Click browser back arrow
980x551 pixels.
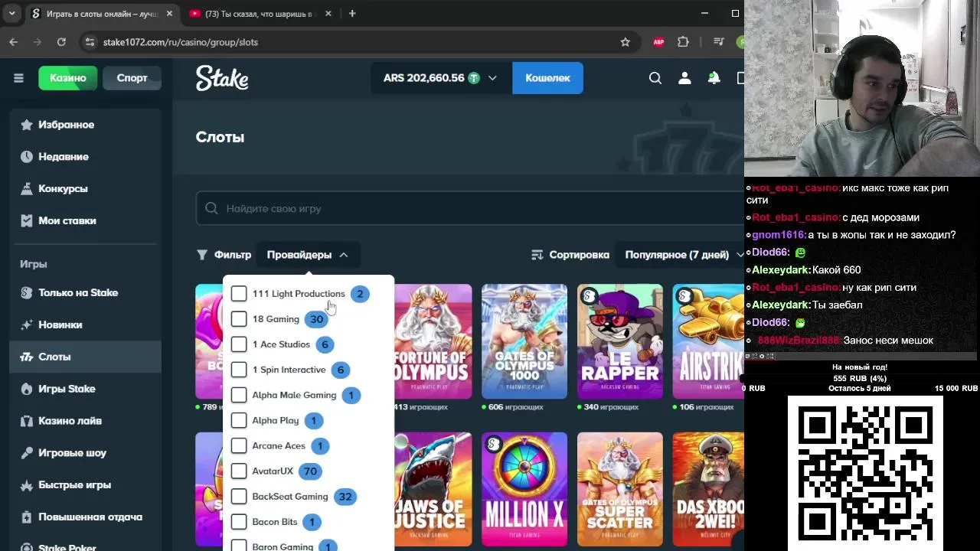13,42
